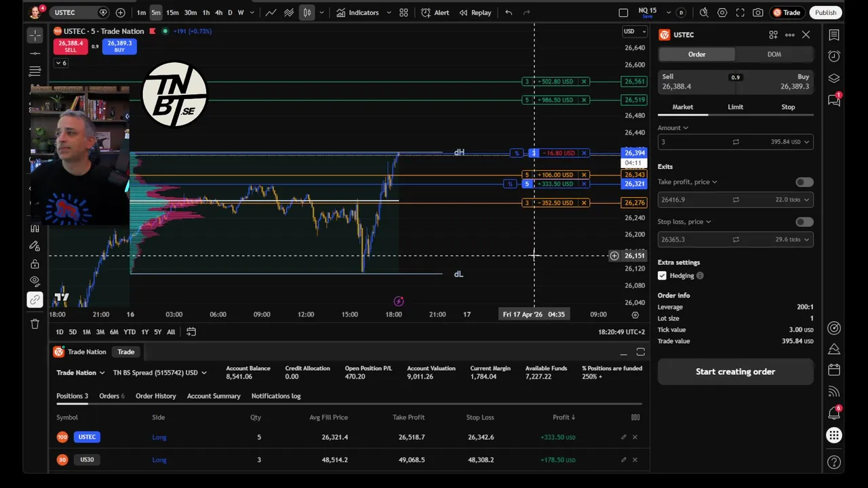Screen dimensions: 868x488
Task: Open chart settings hexagon icon
Action: tap(722, 12)
